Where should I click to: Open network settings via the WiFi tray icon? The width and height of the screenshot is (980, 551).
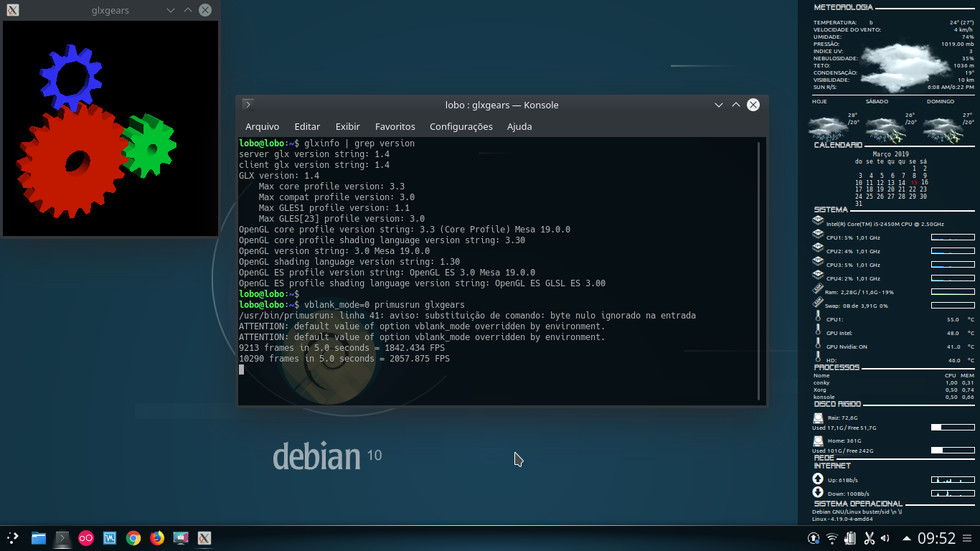(831, 538)
